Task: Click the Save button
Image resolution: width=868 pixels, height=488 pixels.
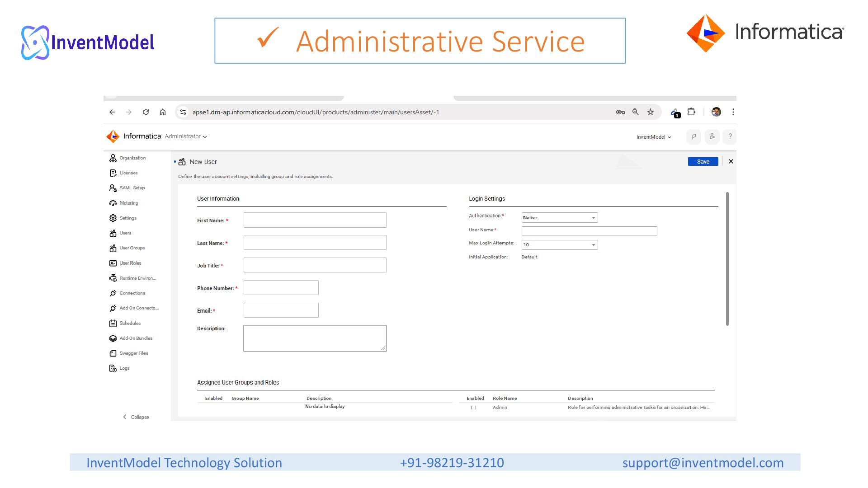Action: pos(703,162)
